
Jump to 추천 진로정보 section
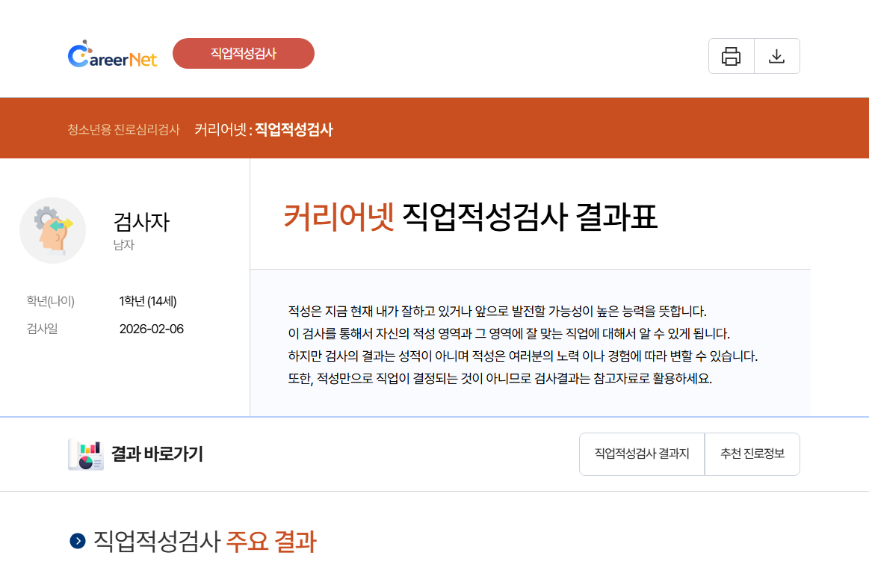pos(752,454)
